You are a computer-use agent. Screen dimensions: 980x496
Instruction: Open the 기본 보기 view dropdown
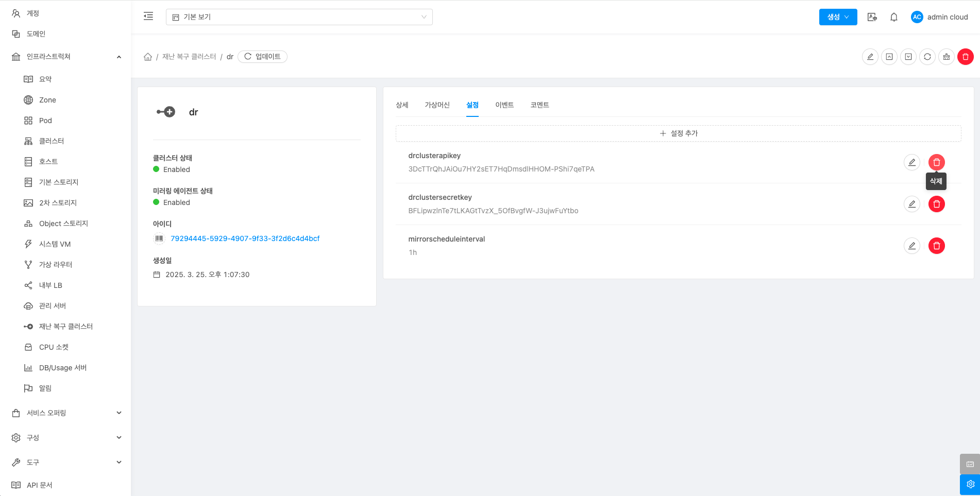[x=299, y=17]
